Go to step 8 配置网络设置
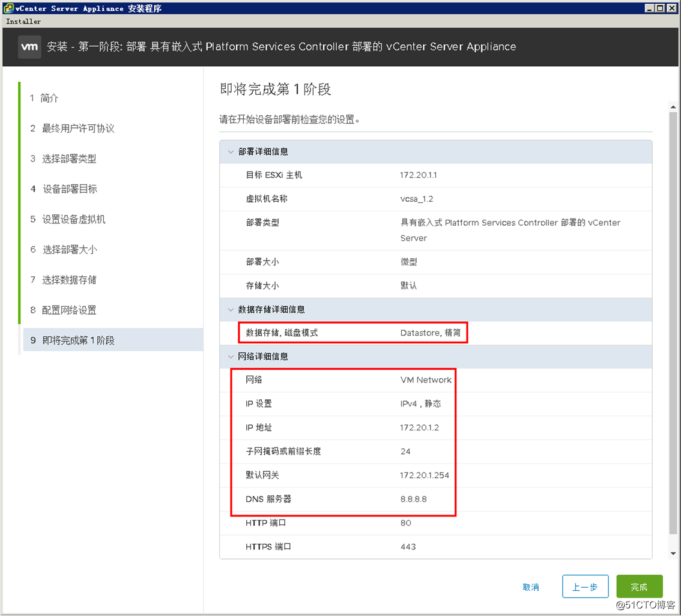The width and height of the screenshot is (681, 616). tap(64, 311)
